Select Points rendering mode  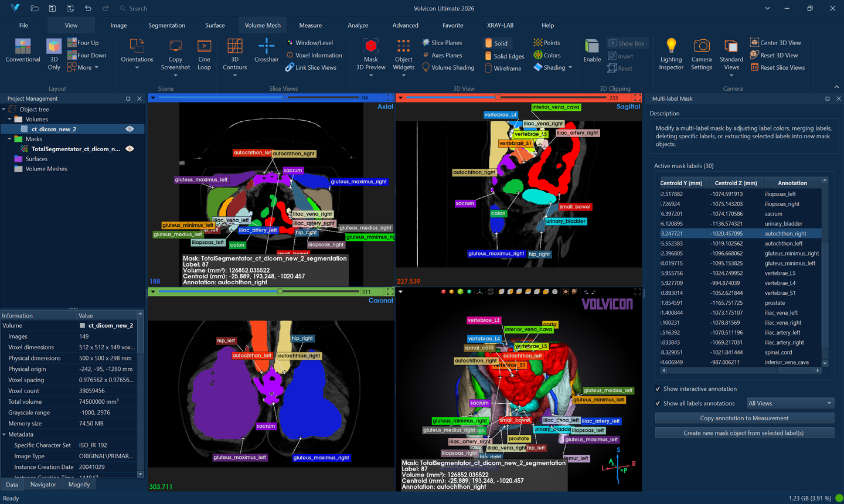(x=546, y=43)
